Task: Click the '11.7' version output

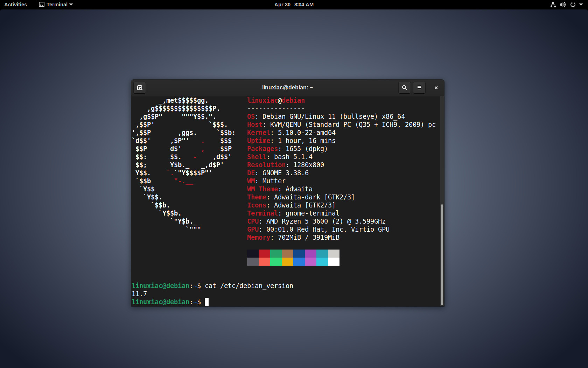Action: point(139,294)
